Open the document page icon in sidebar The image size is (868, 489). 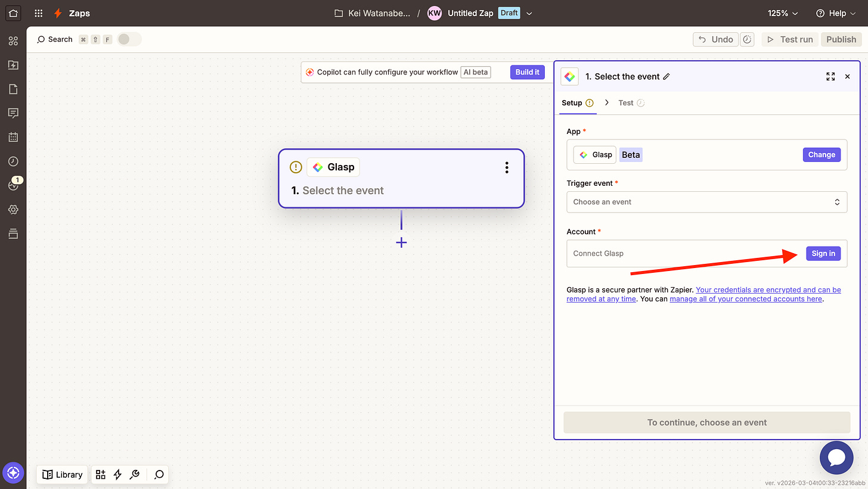pos(13,89)
